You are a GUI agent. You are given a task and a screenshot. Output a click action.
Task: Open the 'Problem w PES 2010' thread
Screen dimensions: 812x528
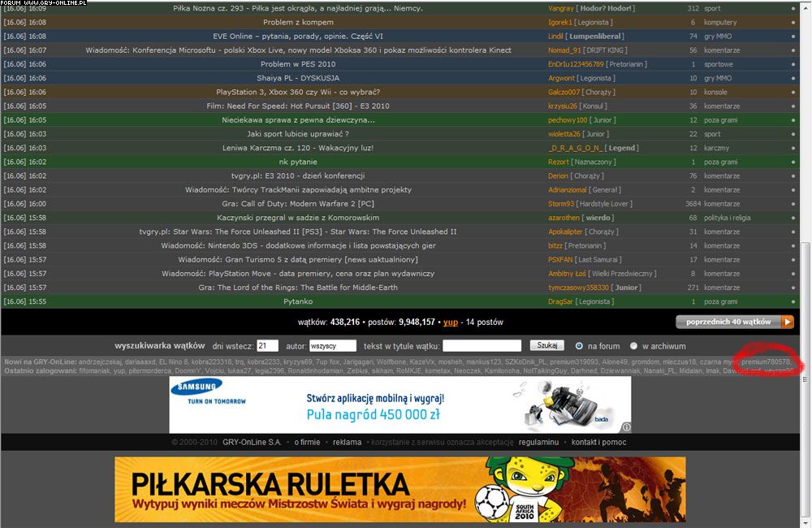[x=298, y=64]
